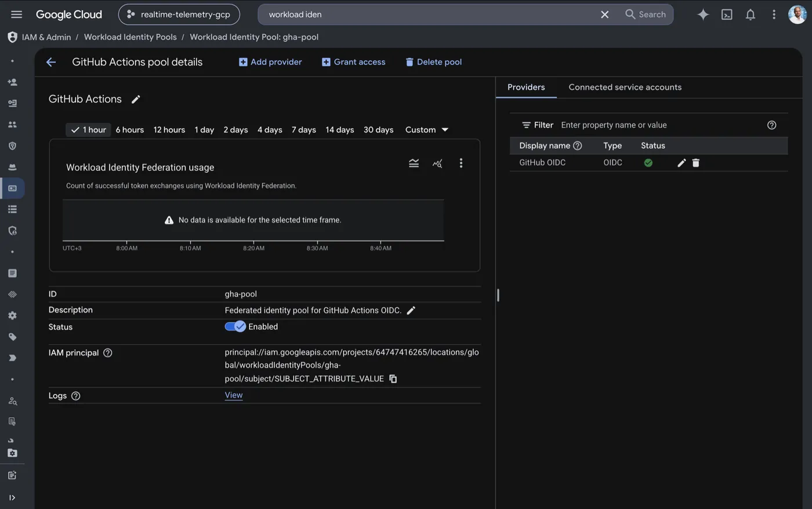812x509 pixels.
Task: Delete the GitHub OIDC provider
Action: pos(696,163)
